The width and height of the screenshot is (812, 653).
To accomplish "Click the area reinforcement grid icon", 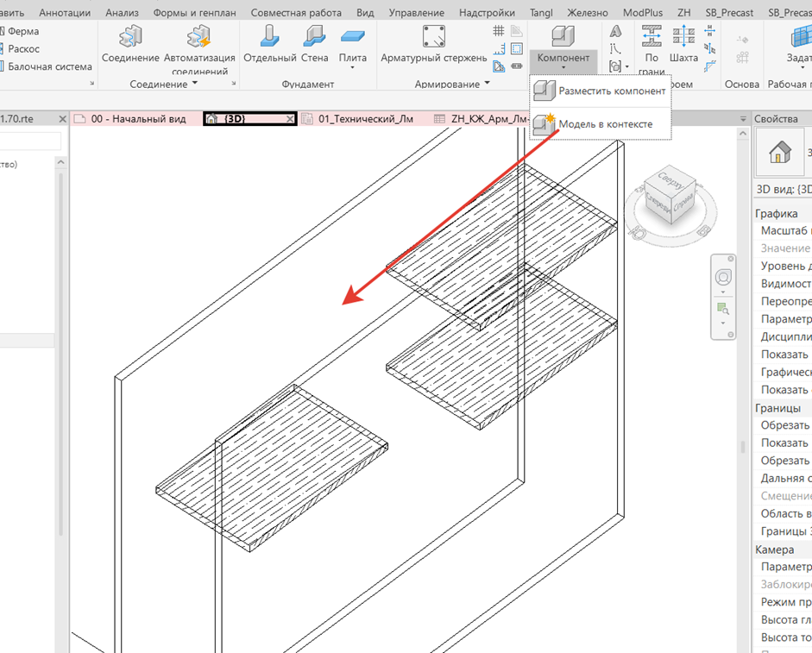I will point(499,31).
